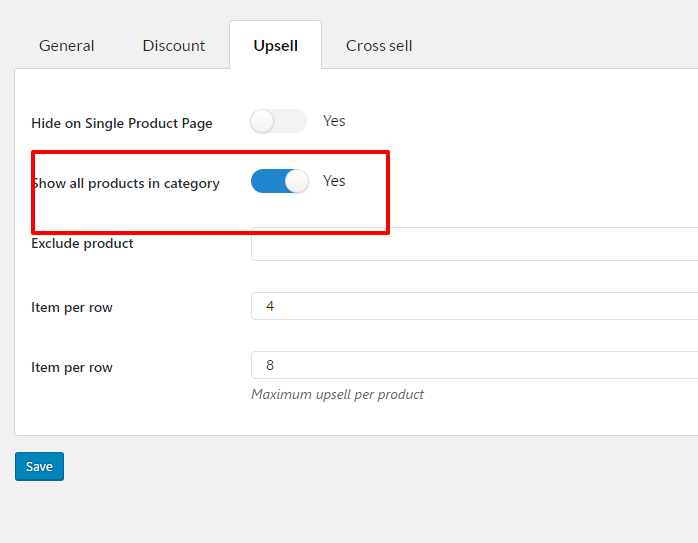The width and height of the screenshot is (698, 543).
Task: Click the Exclude product input field
Action: pos(475,244)
